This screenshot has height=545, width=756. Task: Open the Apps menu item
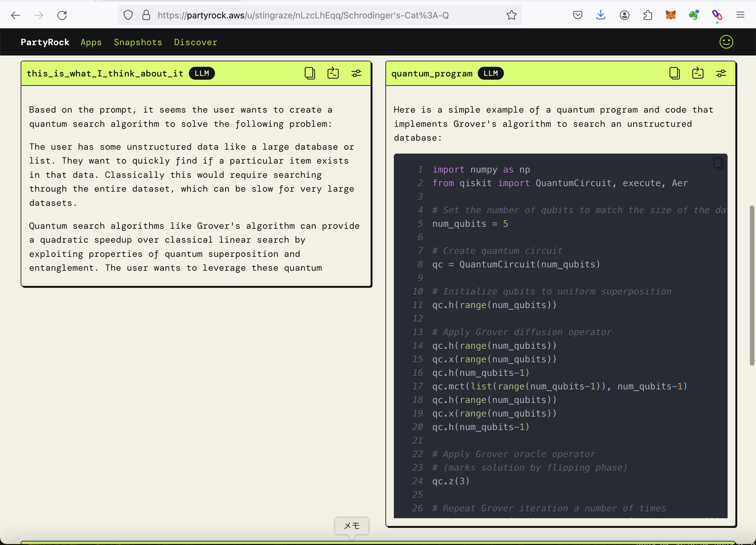click(x=91, y=42)
